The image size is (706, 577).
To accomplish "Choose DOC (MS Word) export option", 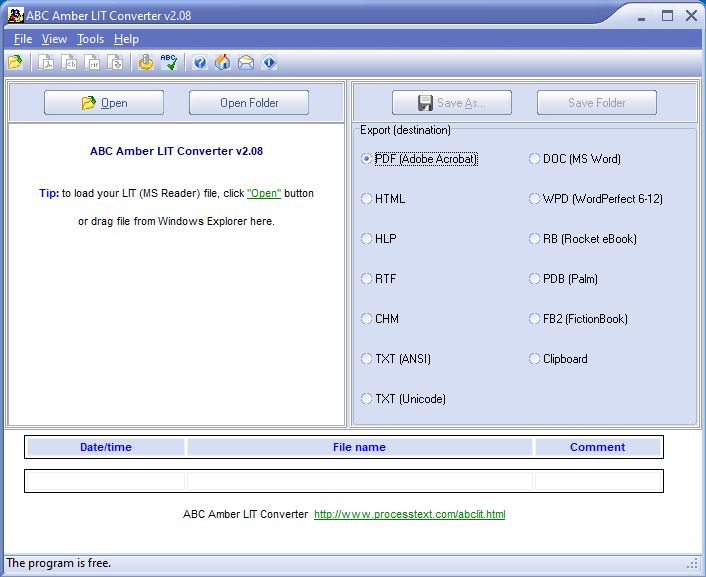I will tap(575, 159).
